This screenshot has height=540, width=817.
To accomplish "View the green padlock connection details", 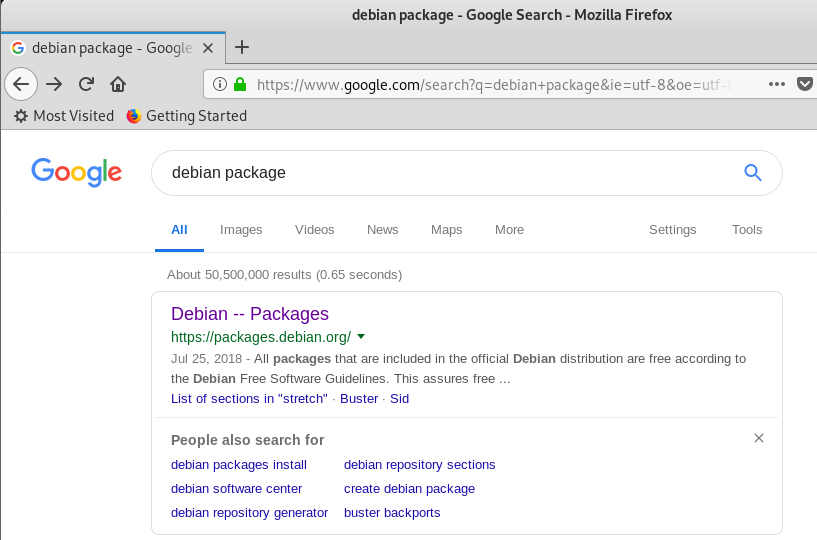I will click(x=240, y=84).
